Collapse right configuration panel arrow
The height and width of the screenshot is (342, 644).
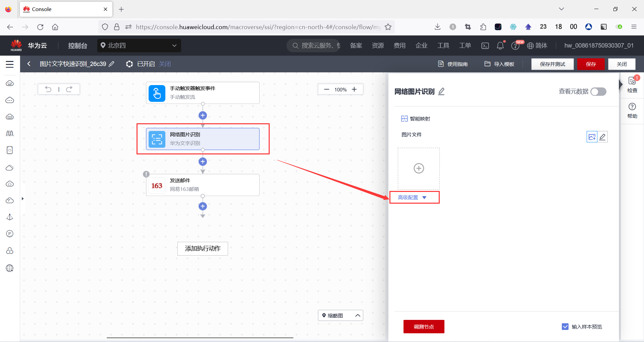point(621,84)
